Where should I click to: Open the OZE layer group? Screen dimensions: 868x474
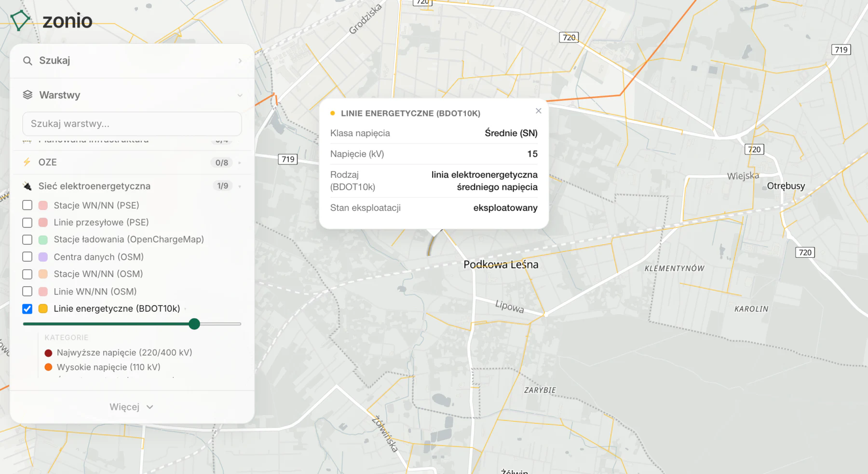pos(132,162)
